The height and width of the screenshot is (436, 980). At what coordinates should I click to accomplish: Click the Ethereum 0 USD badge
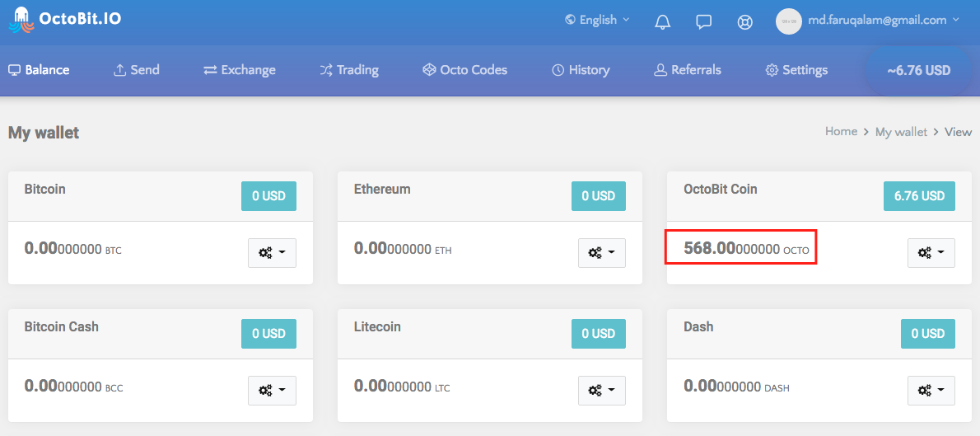point(598,196)
